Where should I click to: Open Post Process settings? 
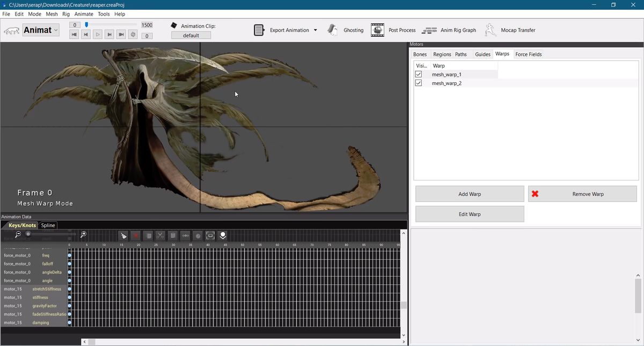[394, 30]
